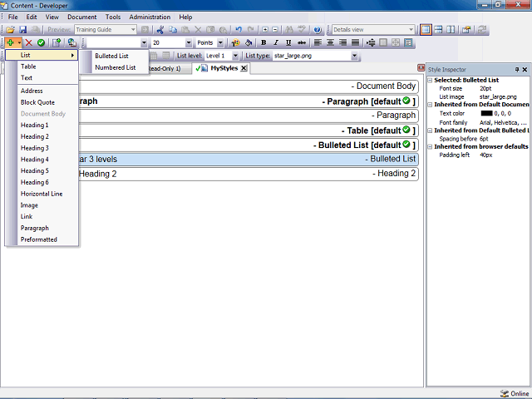Open the font size 20 dropdown
Viewport: 532px width, 399px height.
point(189,42)
